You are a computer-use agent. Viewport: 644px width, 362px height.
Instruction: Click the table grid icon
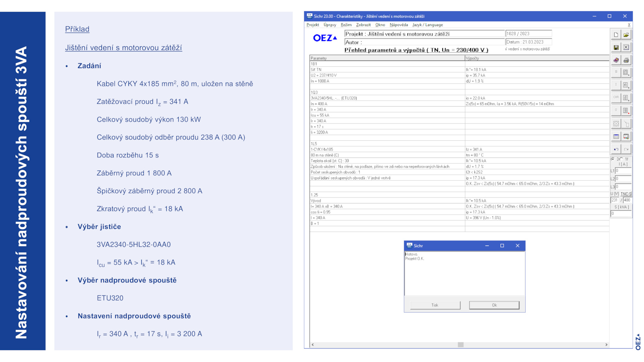click(x=616, y=136)
